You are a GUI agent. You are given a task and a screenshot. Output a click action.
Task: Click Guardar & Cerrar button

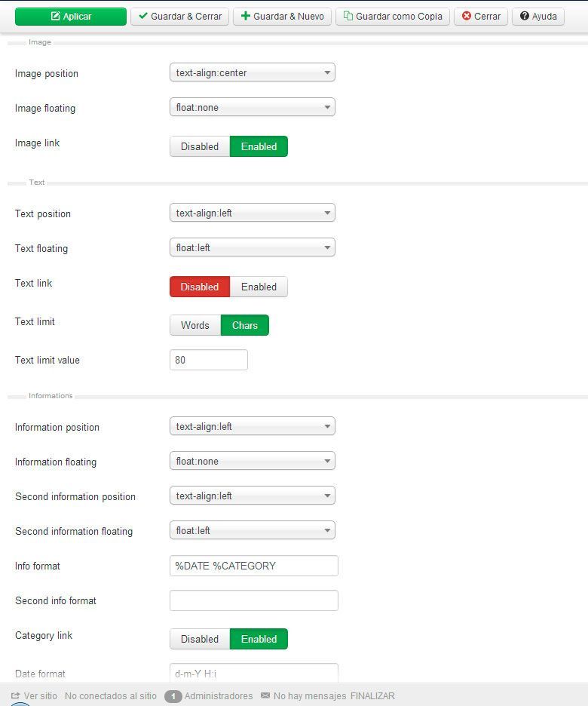(180, 16)
